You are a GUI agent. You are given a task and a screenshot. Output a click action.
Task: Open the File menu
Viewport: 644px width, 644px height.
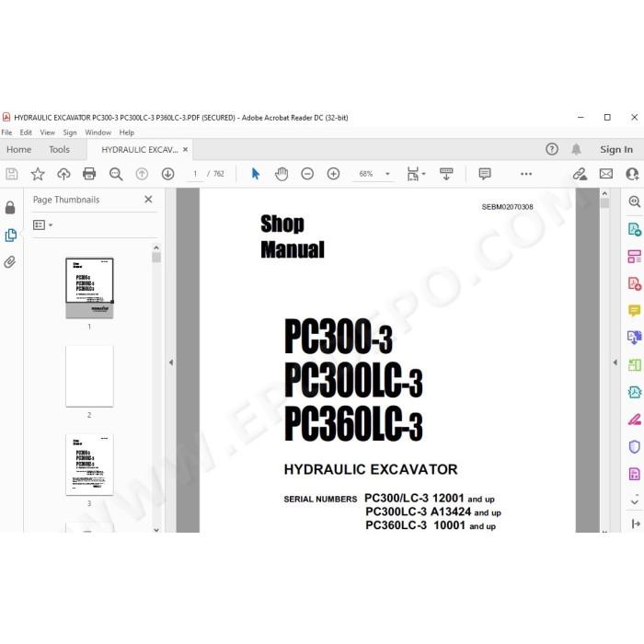[x=6, y=132]
